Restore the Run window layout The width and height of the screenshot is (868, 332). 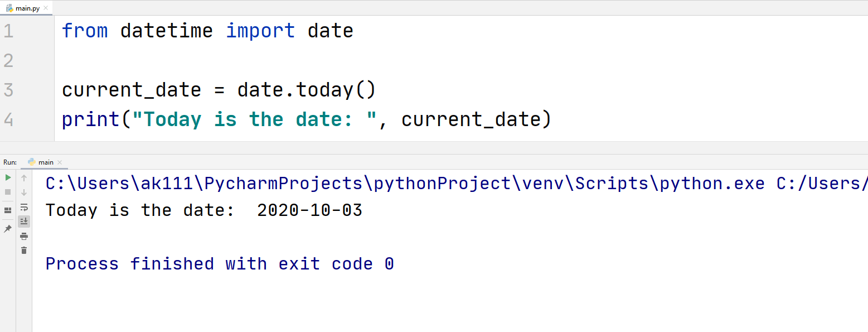[8, 210]
